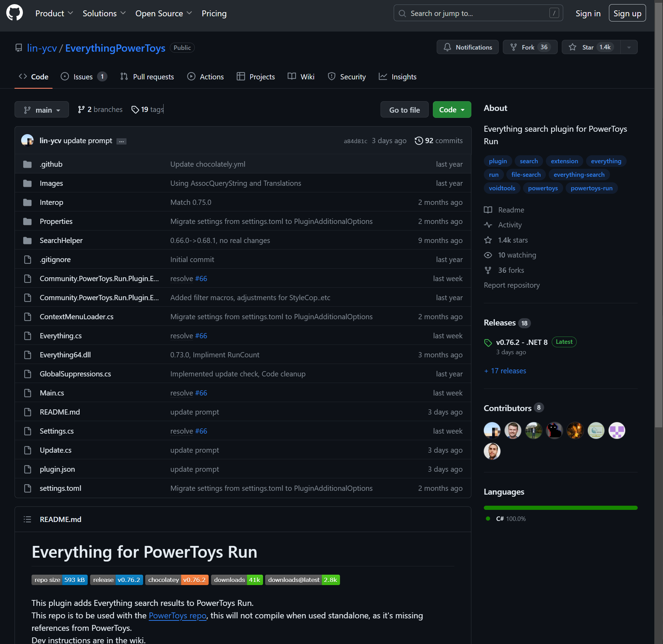Open commit a84d81c

click(356, 141)
